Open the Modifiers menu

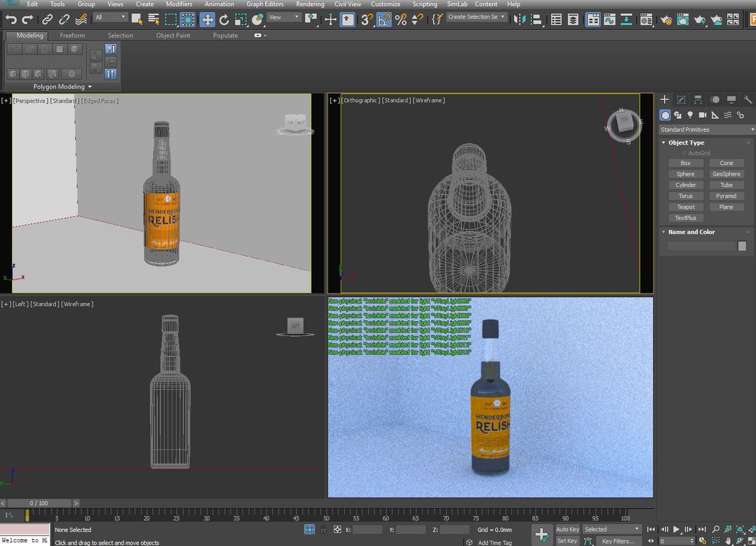tap(180, 4)
